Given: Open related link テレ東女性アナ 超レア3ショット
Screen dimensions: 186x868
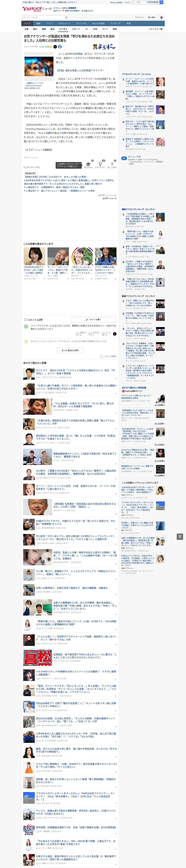Looking at the screenshot, I should (x=59, y=191).
